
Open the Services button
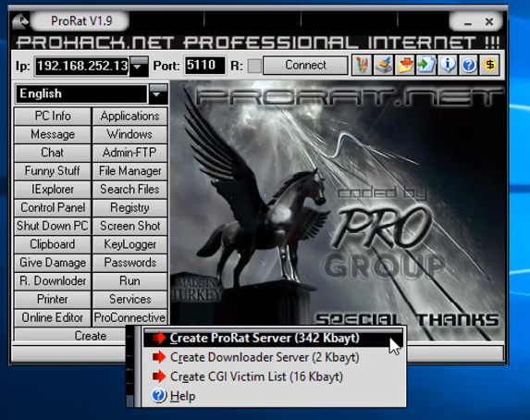tap(129, 299)
